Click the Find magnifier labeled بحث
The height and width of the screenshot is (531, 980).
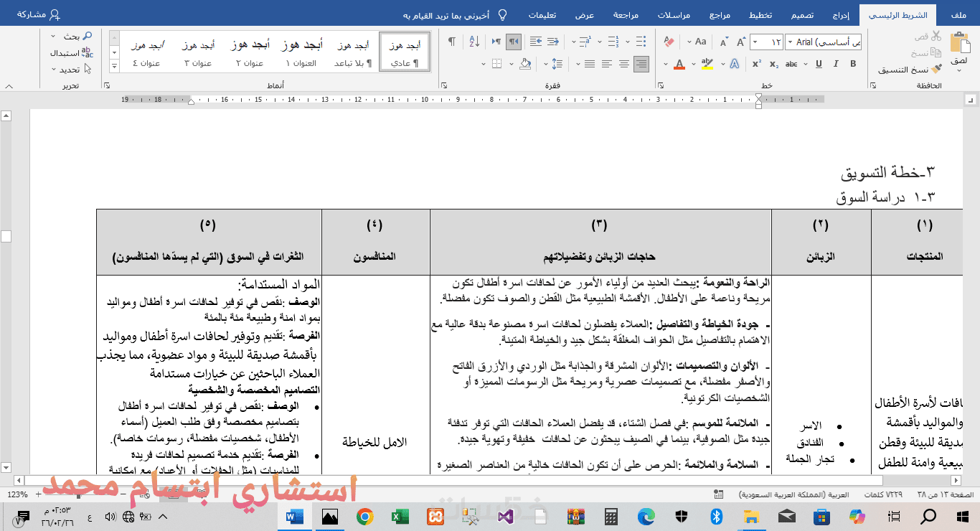pyautogui.click(x=78, y=36)
